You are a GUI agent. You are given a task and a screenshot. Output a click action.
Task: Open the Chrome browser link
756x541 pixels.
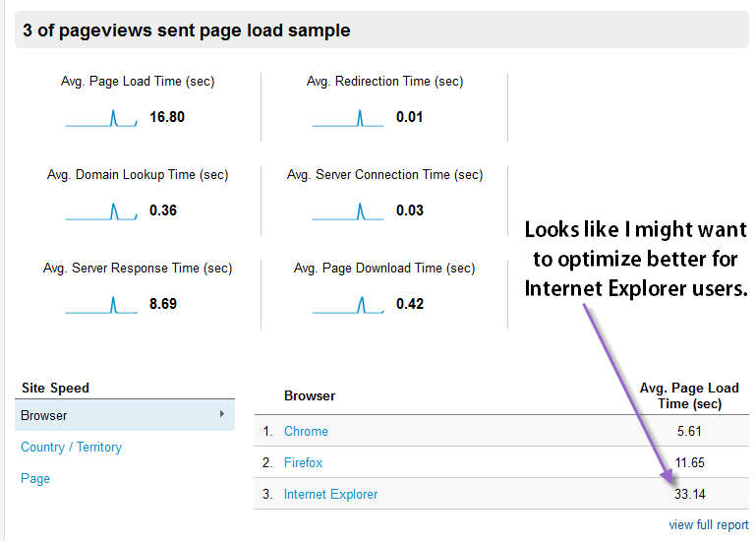(306, 431)
